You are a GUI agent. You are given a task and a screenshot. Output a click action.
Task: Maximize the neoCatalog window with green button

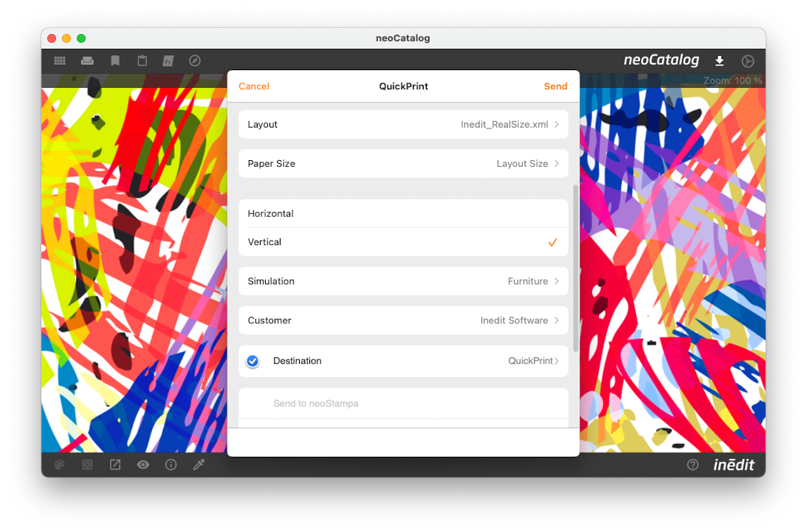(x=81, y=38)
